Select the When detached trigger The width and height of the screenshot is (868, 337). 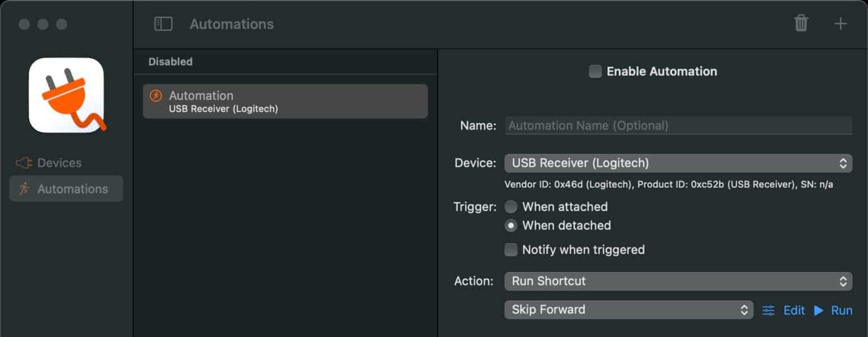click(511, 226)
